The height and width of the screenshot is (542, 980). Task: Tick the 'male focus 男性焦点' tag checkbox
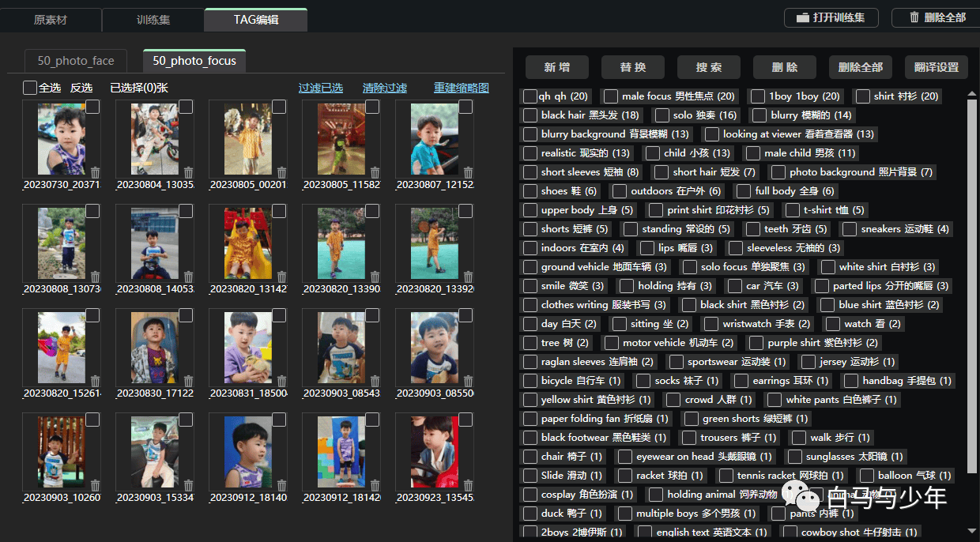611,96
